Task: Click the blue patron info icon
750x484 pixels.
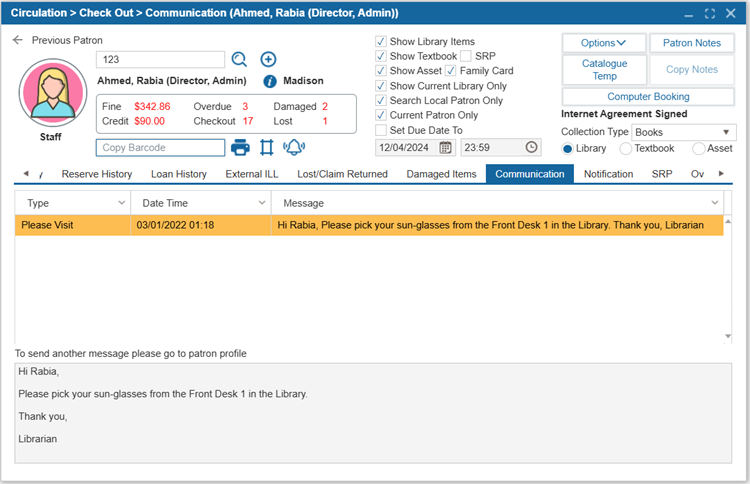Action: (270, 81)
